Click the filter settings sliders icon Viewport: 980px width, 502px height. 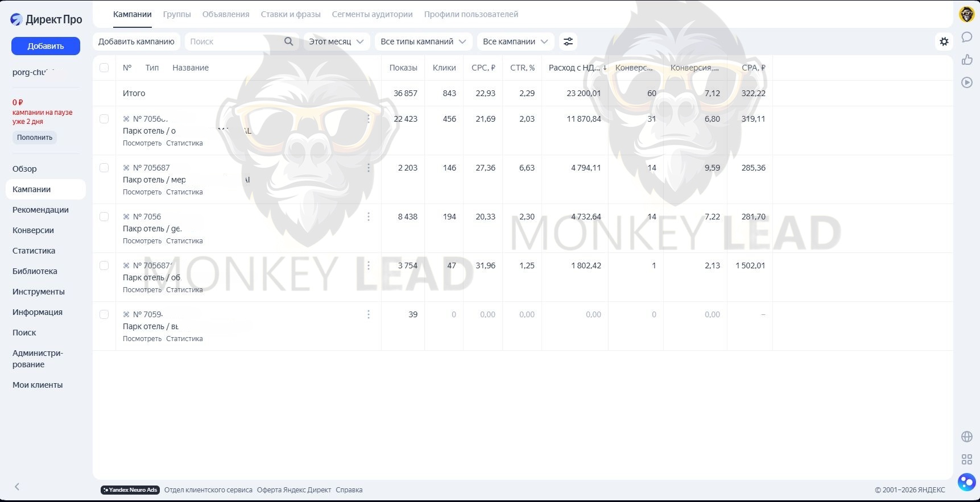click(568, 42)
